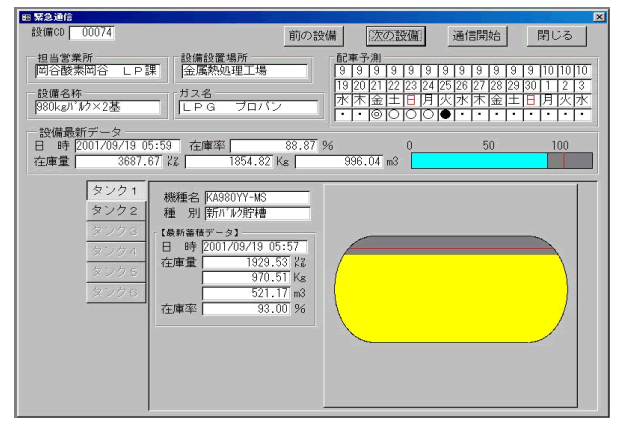Click the 月 weekday cell under date 24
This screenshot has width=624, height=430.
[x=428, y=100]
